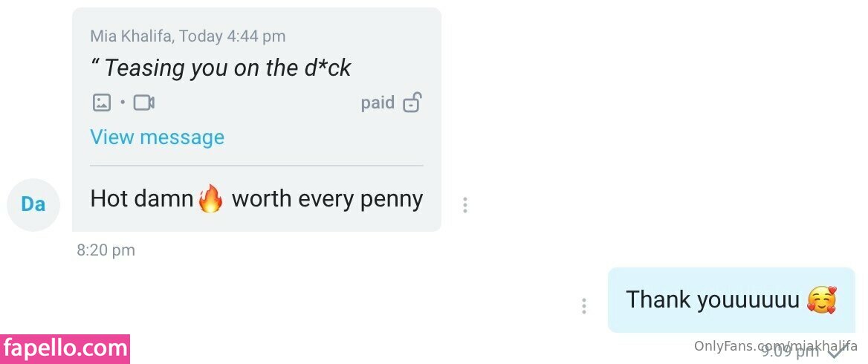Click the 8:20 pm timestamp
868x364 pixels.
pyautogui.click(x=106, y=250)
